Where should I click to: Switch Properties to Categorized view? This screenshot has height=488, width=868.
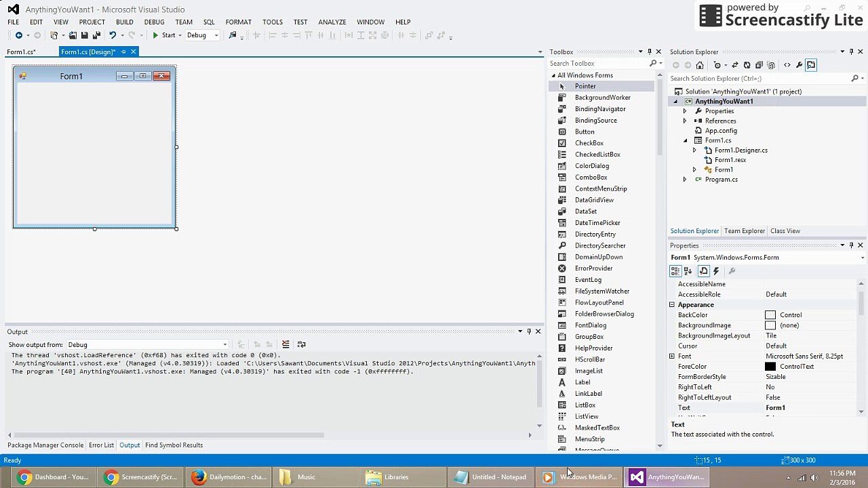[675, 271]
